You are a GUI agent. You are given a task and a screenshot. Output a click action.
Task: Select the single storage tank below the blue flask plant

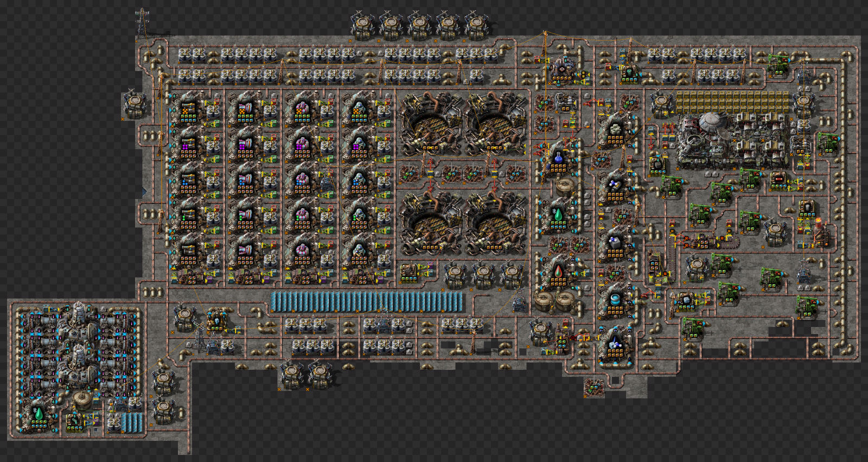[x=565, y=187]
